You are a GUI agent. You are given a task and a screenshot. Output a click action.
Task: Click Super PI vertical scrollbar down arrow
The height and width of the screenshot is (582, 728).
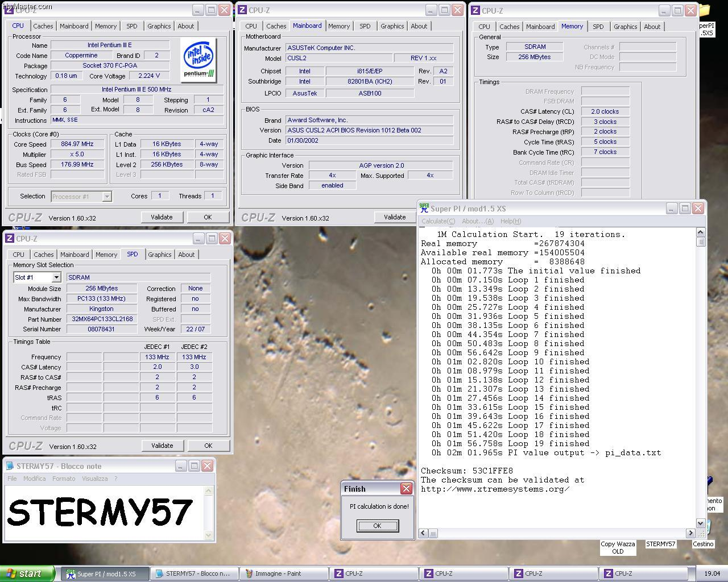[701, 523]
